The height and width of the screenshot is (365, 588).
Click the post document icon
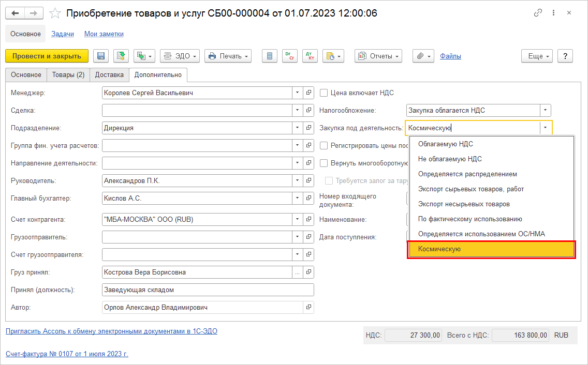(121, 56)
